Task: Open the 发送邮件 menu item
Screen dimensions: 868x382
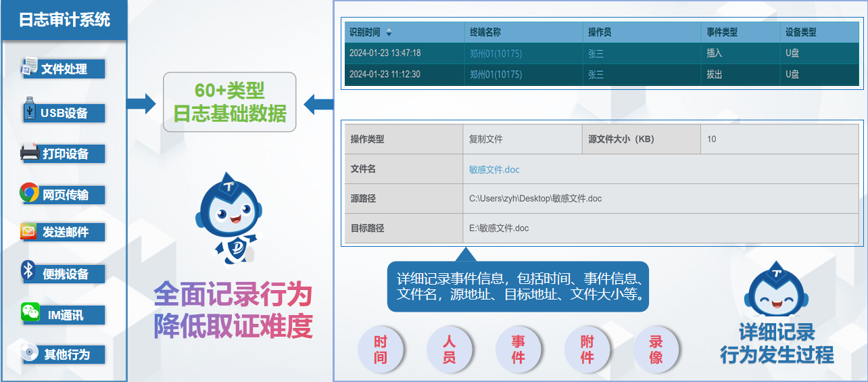Action: click(x=64, y=232)
